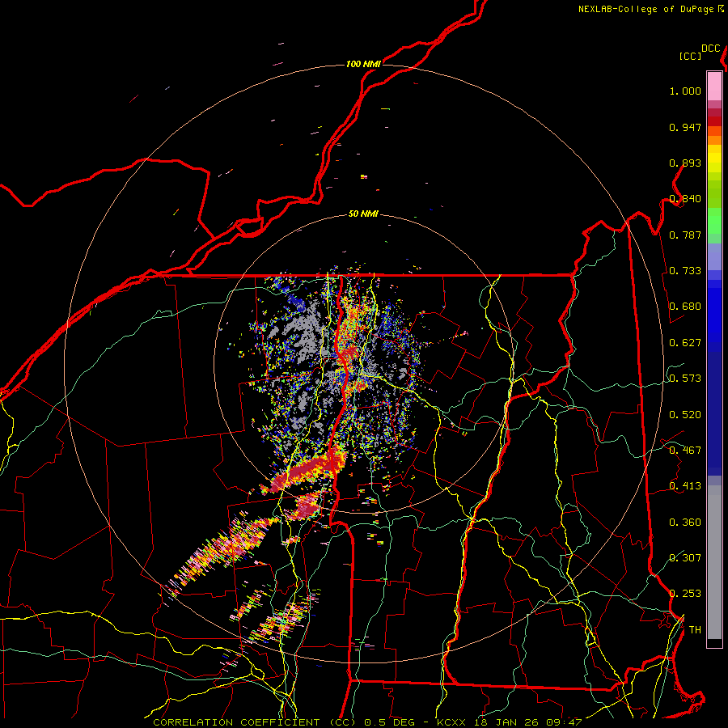The height and width of the screenshot is (728, 728).
Task: Select the 0.253 legend value
Action: 685,594
